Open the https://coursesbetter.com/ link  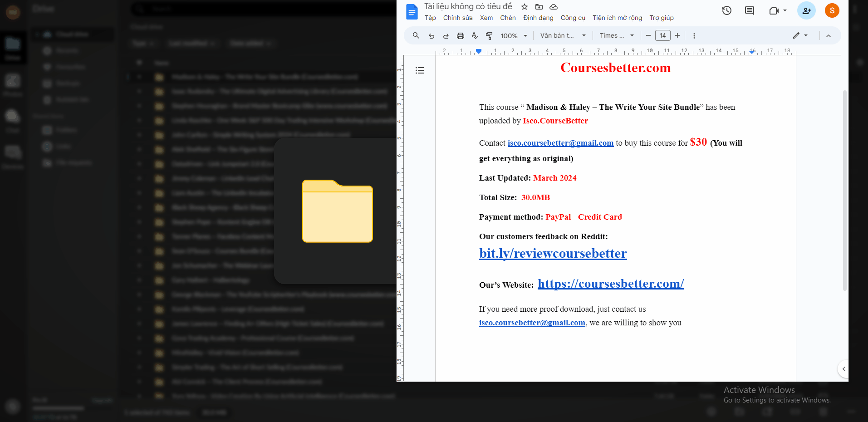tap(611, 284)
